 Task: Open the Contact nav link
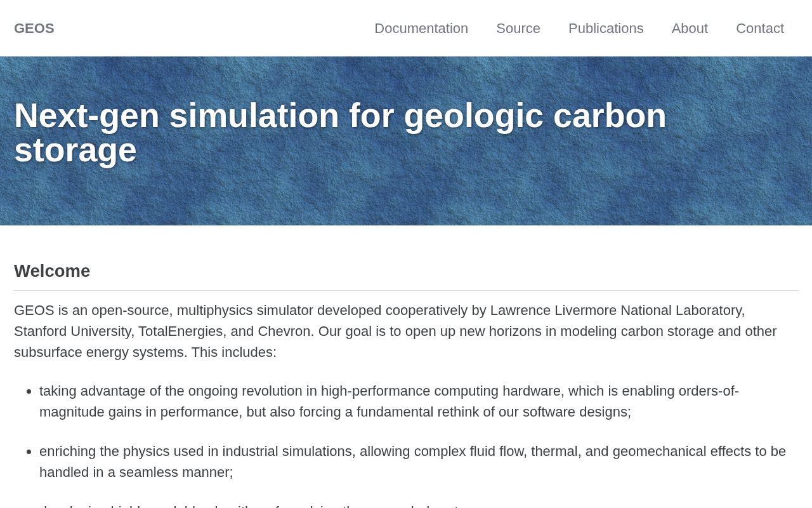pyautogui.click(x=760, y=29)
